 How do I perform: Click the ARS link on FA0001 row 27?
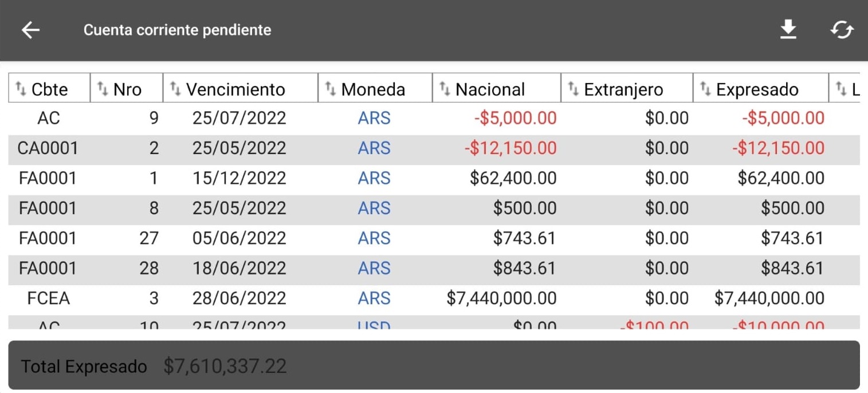pyautogui.click(x=374, y=238)
